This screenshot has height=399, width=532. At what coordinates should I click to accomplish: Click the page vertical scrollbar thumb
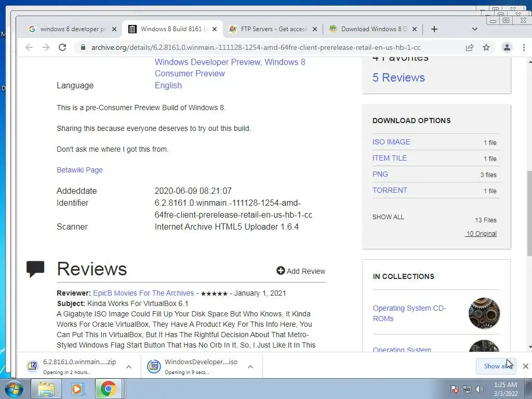point(529,214)
